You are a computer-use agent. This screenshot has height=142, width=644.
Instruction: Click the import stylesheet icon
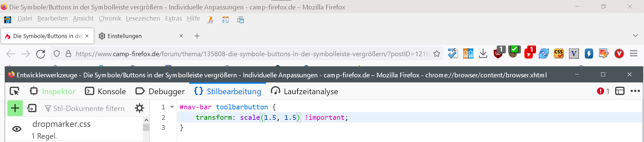[x=32, y=108]
